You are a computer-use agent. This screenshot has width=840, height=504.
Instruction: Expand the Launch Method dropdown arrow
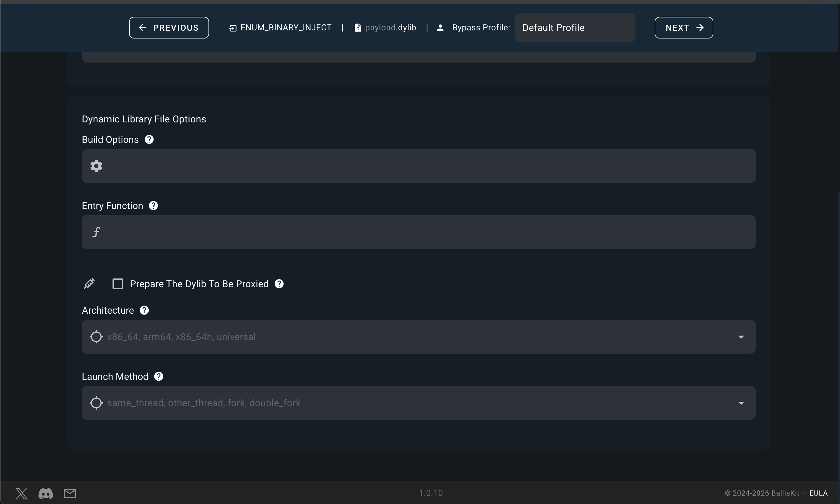click(741, 403)
